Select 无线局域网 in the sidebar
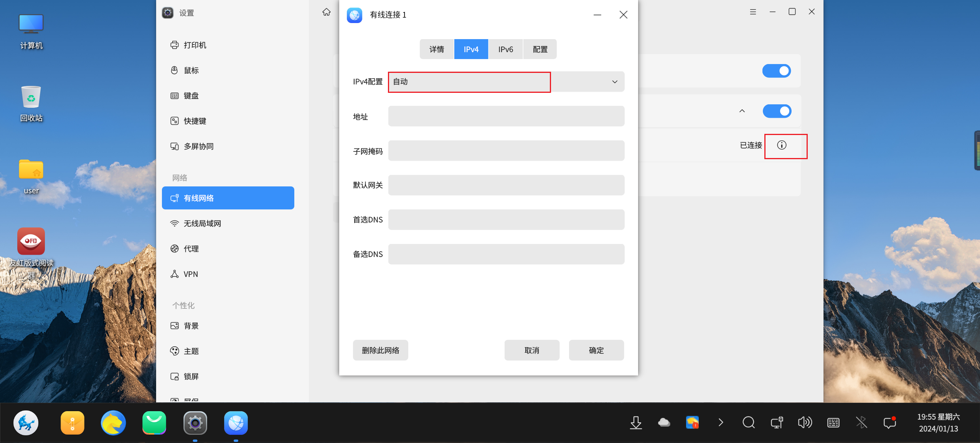Viewport: 980px width, 443px height. pos(202,224)
